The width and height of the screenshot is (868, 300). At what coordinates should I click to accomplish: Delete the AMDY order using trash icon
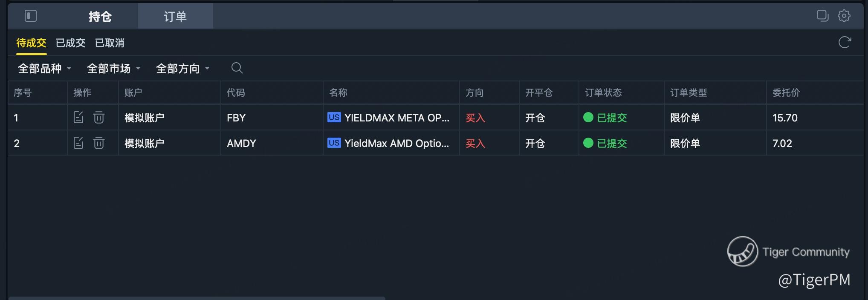click(99, 143)
